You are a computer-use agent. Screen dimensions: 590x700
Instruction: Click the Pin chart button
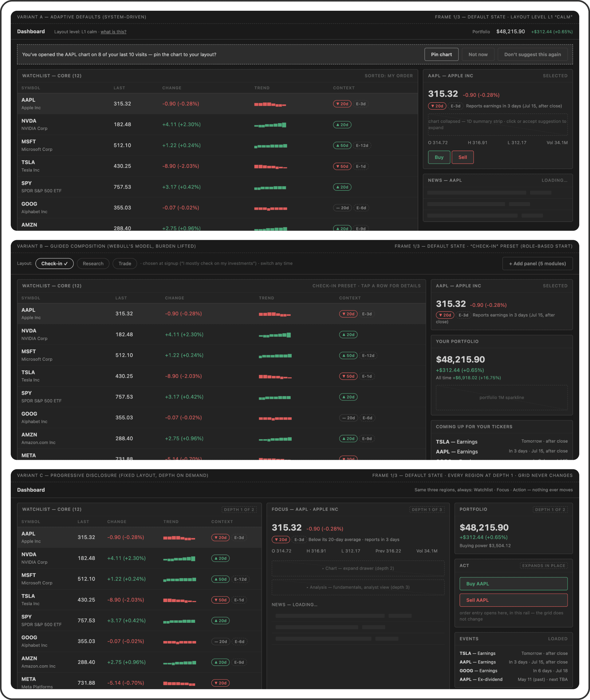441,54
